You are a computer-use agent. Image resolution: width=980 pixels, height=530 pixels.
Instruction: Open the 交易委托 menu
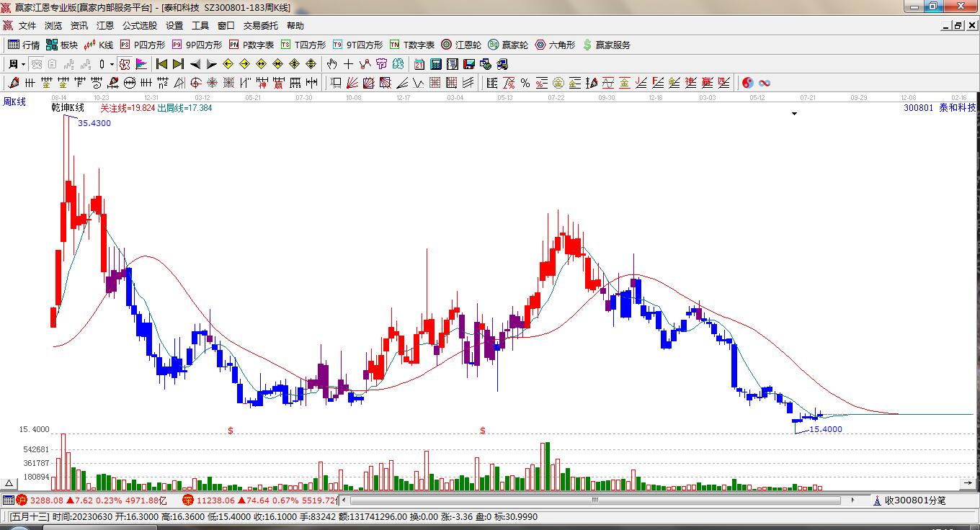[x=260, y=26]
